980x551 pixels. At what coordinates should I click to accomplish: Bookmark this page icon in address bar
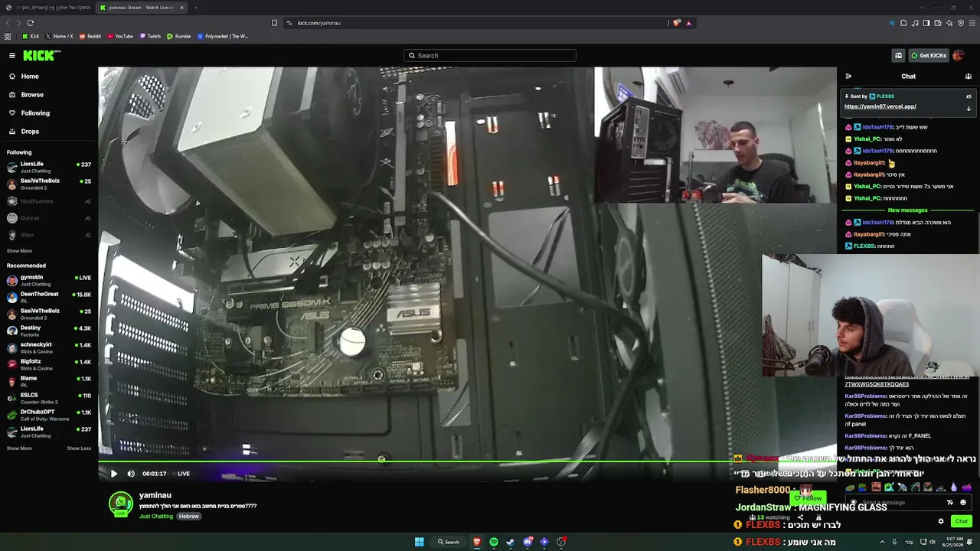(274, 23)
